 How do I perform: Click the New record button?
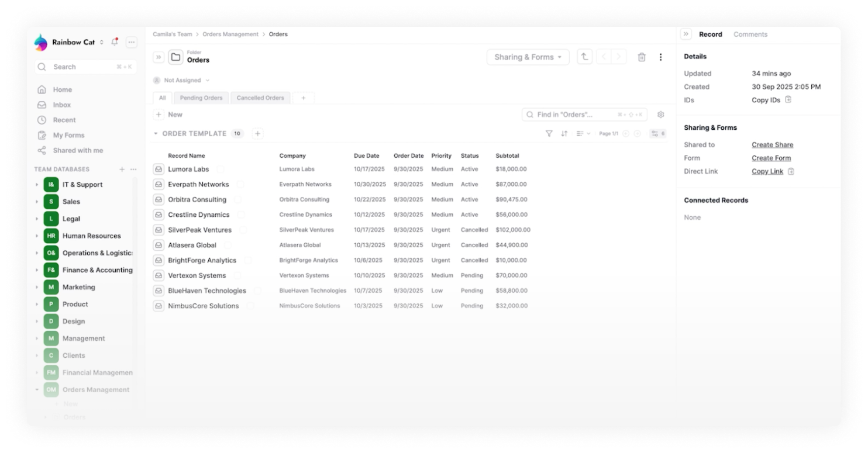point(169,115)
